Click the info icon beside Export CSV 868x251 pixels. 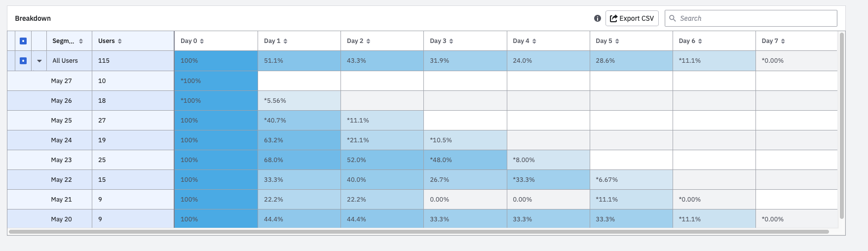[598, 18]
